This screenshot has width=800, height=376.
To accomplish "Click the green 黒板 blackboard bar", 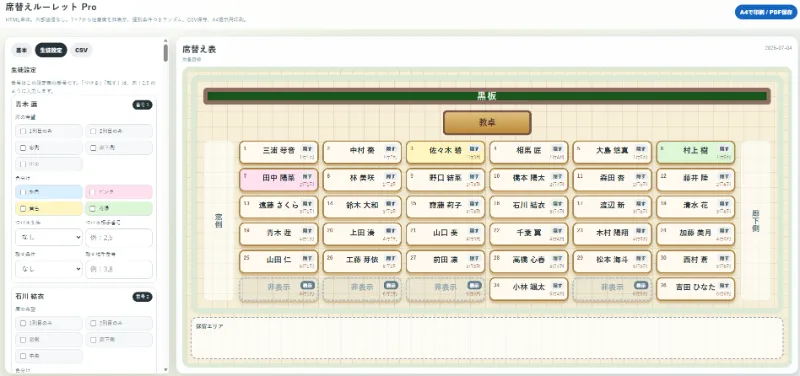I will [487, 96].
